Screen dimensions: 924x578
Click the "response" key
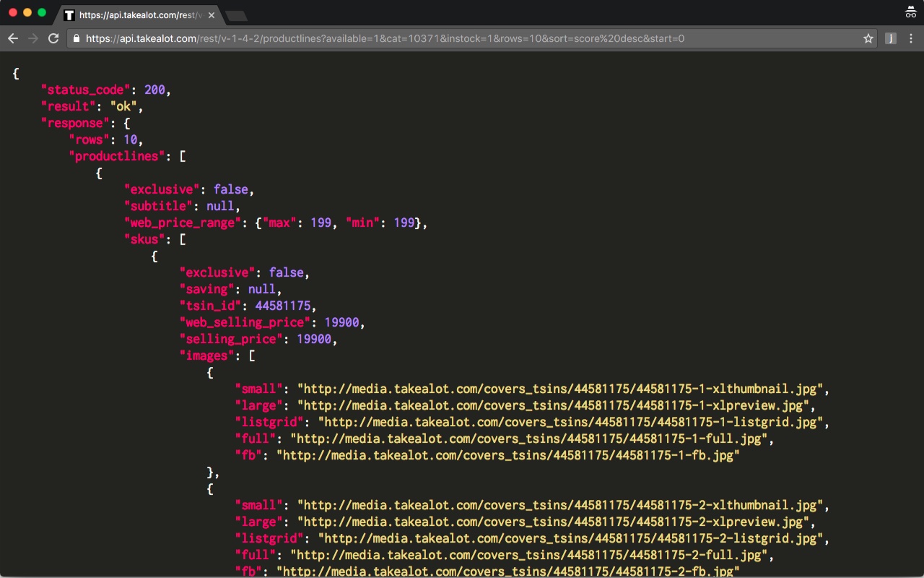[75, 123]
